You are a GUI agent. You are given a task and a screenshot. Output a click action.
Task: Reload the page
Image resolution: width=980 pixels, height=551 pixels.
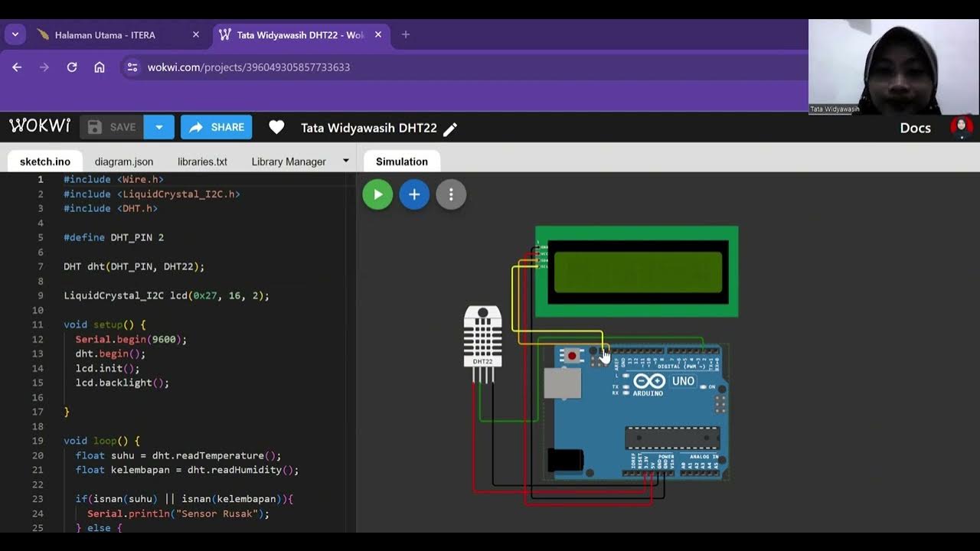coord(72,67)
